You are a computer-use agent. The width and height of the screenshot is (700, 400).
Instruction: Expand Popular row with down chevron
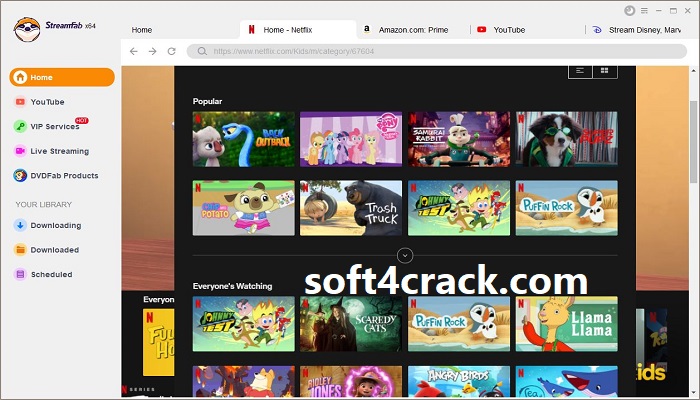tap(405, 256)
